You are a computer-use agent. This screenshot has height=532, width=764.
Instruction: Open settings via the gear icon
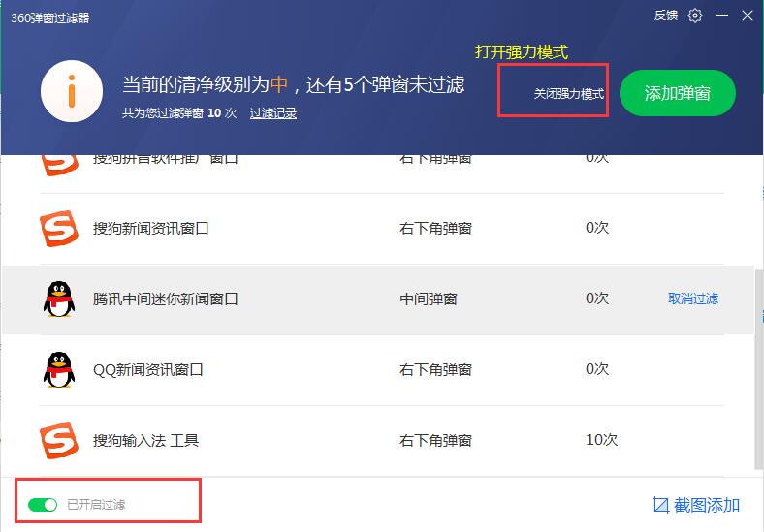pyautogui.click(x=695, y=16)
